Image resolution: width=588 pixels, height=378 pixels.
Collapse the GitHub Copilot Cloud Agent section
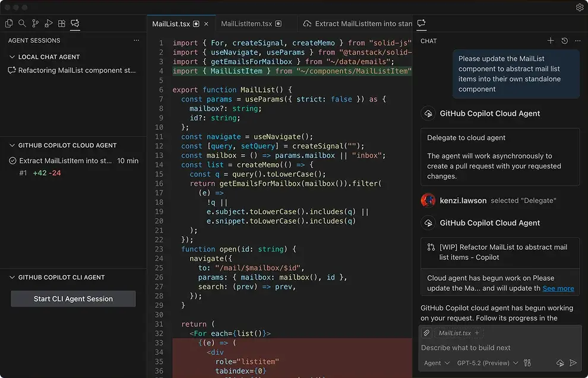(12, 145)
